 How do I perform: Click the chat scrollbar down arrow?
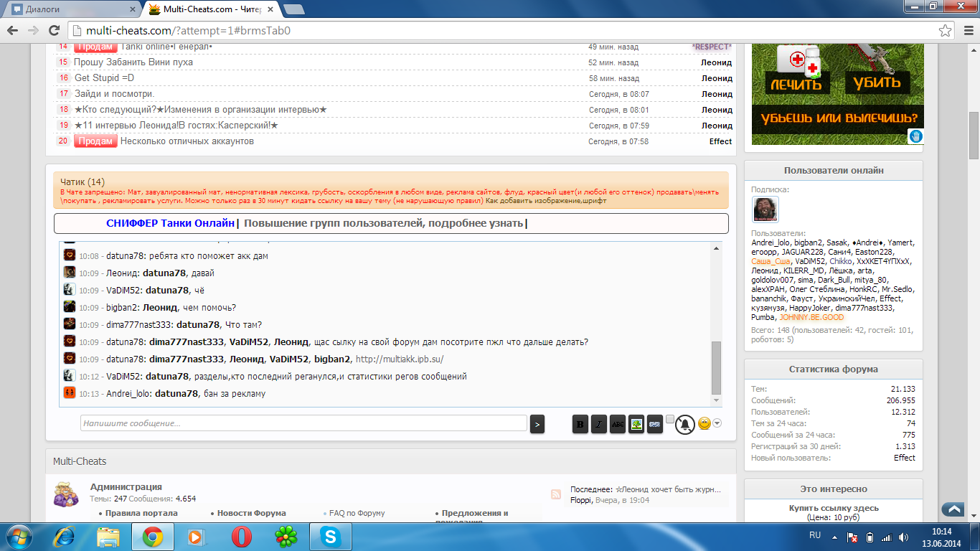pos(716,400)
